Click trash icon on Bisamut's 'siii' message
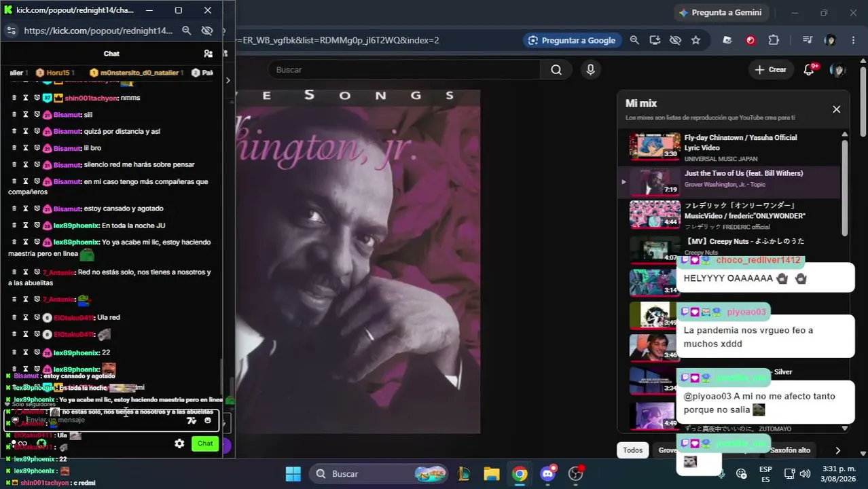Screen dimensions: 868x489 14,114
